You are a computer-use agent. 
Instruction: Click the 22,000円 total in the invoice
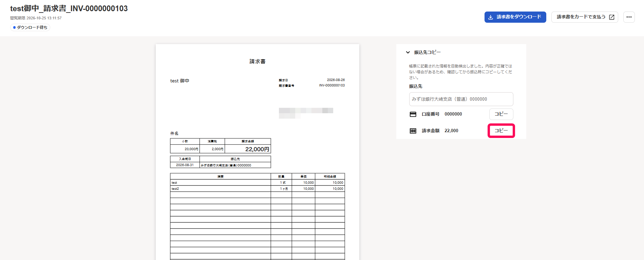257,149
